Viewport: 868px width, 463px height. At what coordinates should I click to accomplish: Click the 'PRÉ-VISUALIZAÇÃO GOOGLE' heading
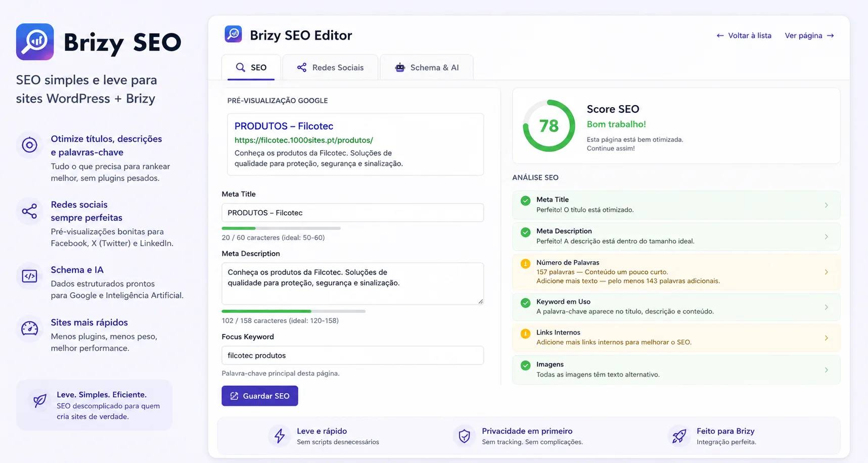[x=278, y=101]
